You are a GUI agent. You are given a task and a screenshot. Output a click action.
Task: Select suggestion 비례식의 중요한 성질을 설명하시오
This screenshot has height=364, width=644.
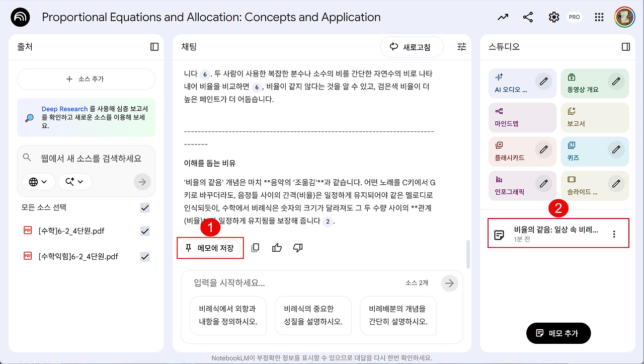pos(312,315)
